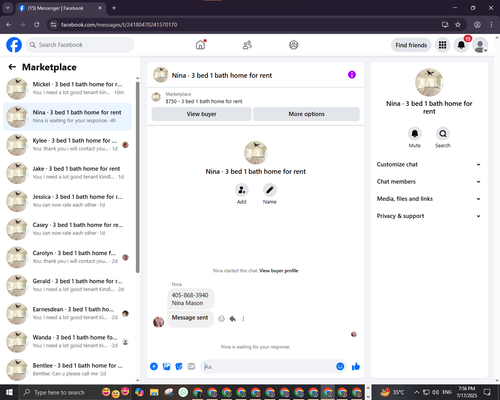This screenshot has height=400, width=500.
Task: Open more actions plus icon in composer
Action: (154, 367)
